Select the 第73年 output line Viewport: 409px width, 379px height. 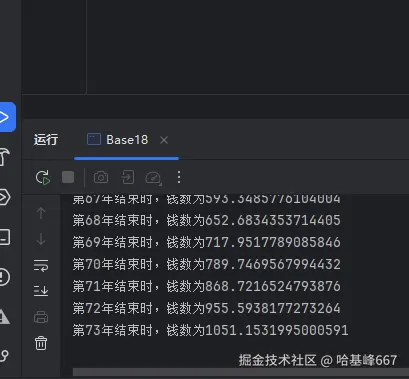[x=210, y=330]
